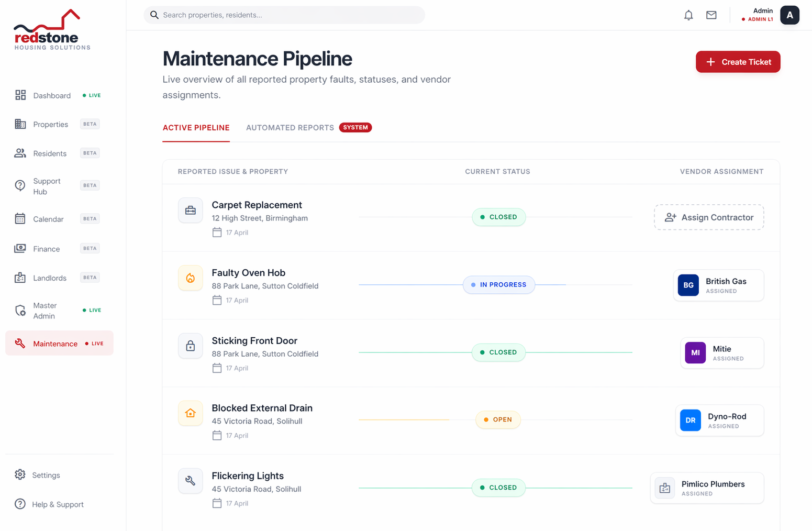
Task: Click the Settings gear icon
Action: tap(20, 474)
